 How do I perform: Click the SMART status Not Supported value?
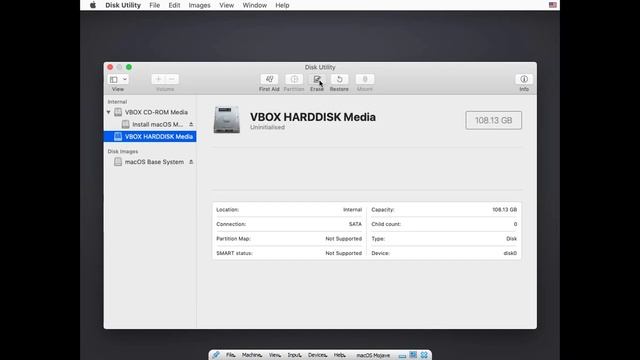click(x=343, y=253)
